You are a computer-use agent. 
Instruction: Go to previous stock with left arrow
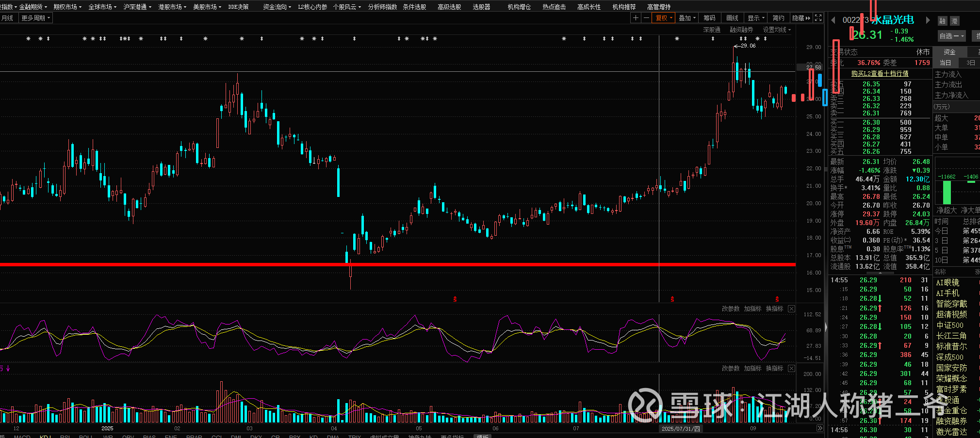tap(833, 20)
